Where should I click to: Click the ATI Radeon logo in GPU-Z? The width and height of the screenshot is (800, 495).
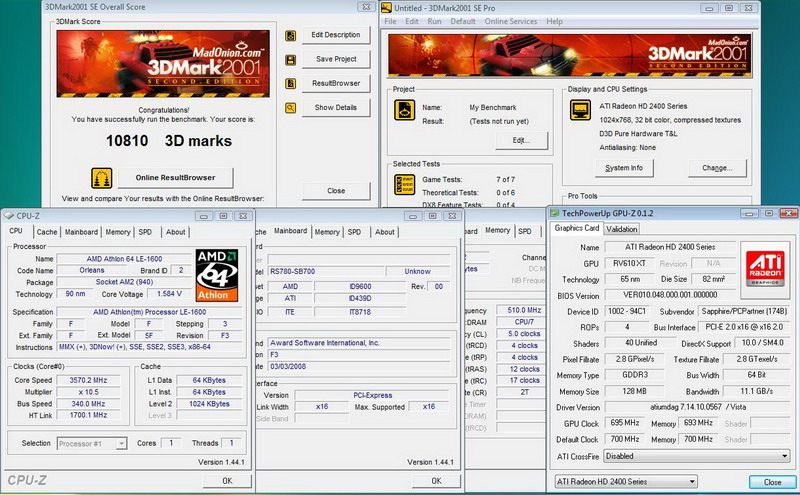pyautogui.click(x=765, y=270)
